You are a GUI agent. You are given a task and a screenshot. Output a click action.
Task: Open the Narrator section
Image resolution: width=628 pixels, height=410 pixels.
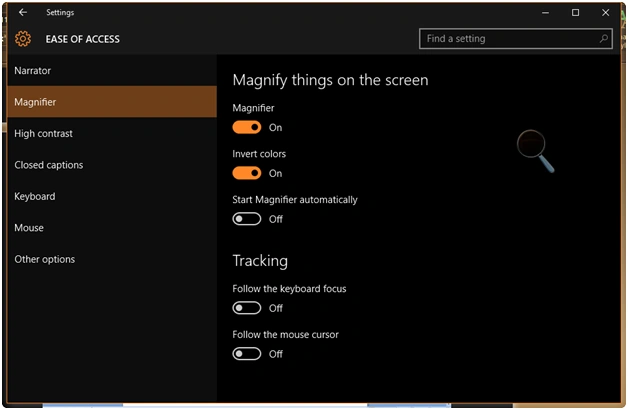point(112,70)
